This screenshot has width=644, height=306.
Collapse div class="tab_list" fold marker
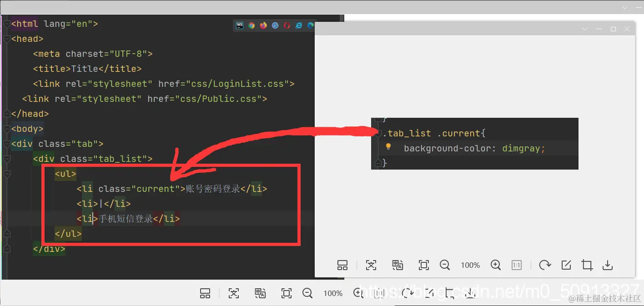tap(6, 159)
